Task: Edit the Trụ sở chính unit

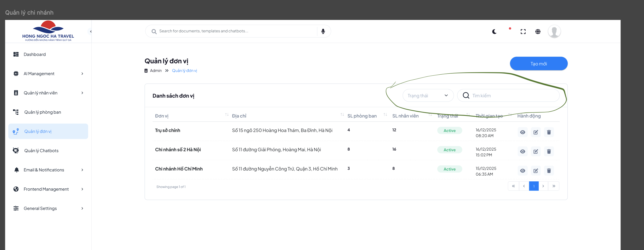Action: tap(536, 132)
